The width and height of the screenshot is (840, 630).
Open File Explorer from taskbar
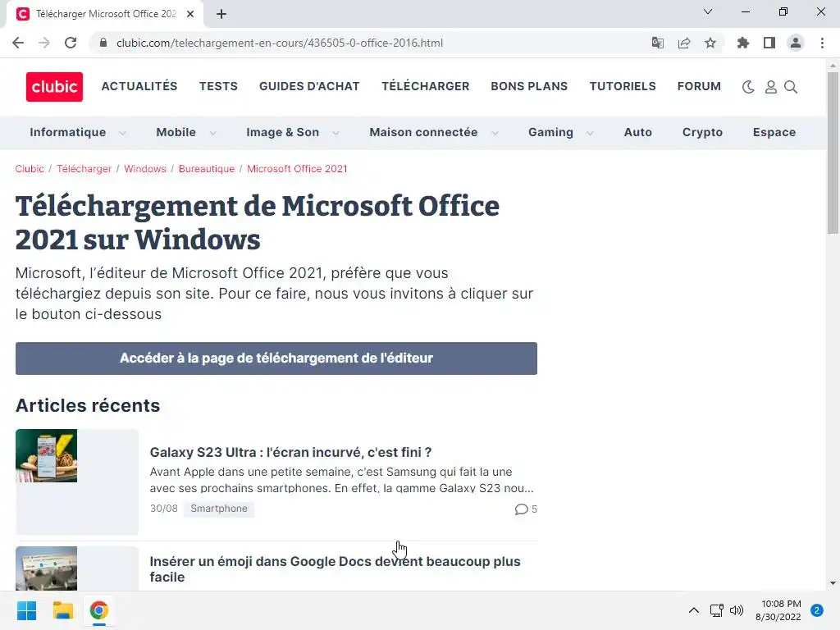click(x=62, y=610)
